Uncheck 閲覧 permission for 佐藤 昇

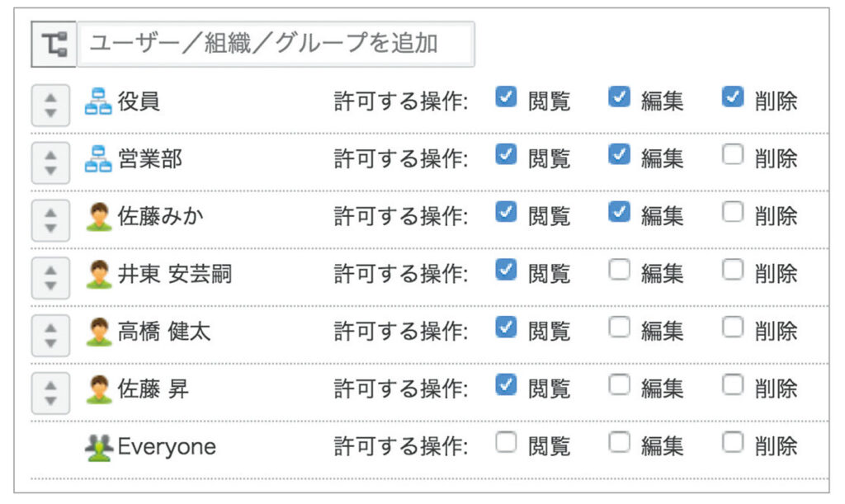[506, 385]
